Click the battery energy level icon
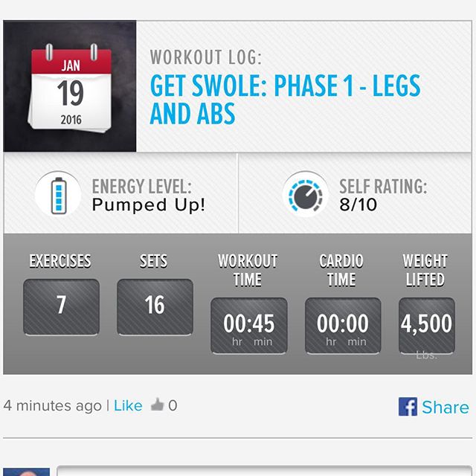The height and width of the screenshot is (476, 476). coord(58,194)
